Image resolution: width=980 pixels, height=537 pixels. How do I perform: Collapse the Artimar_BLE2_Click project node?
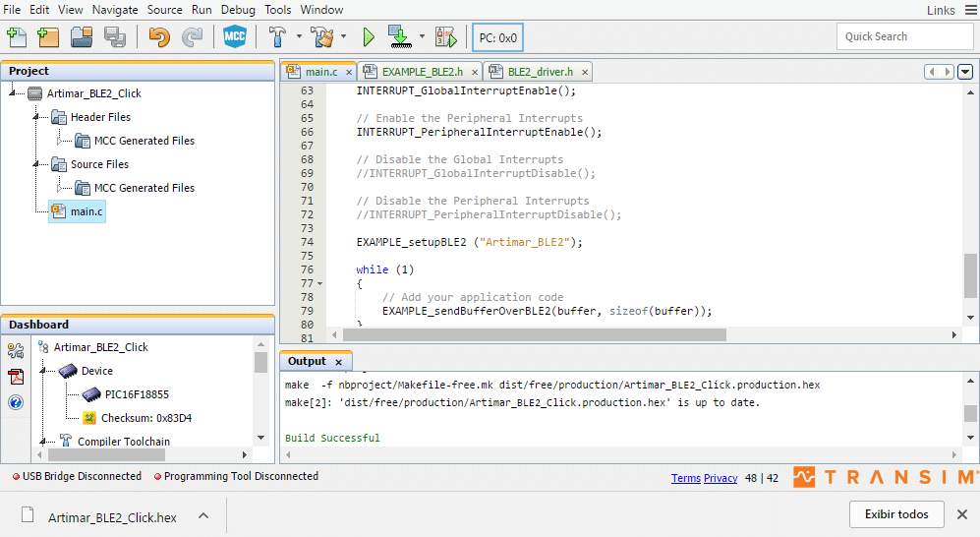pyautogui.click(x=12, y=93)
